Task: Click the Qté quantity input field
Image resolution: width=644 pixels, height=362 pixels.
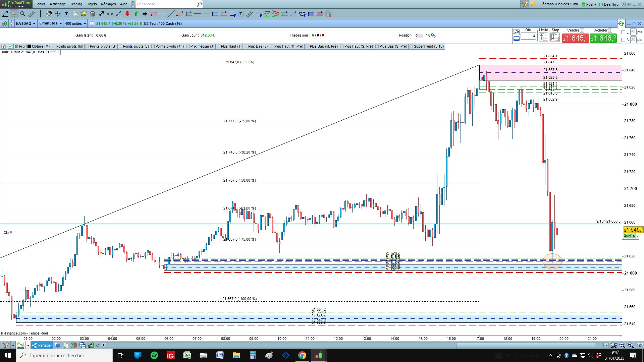Action: coord(528,36)
